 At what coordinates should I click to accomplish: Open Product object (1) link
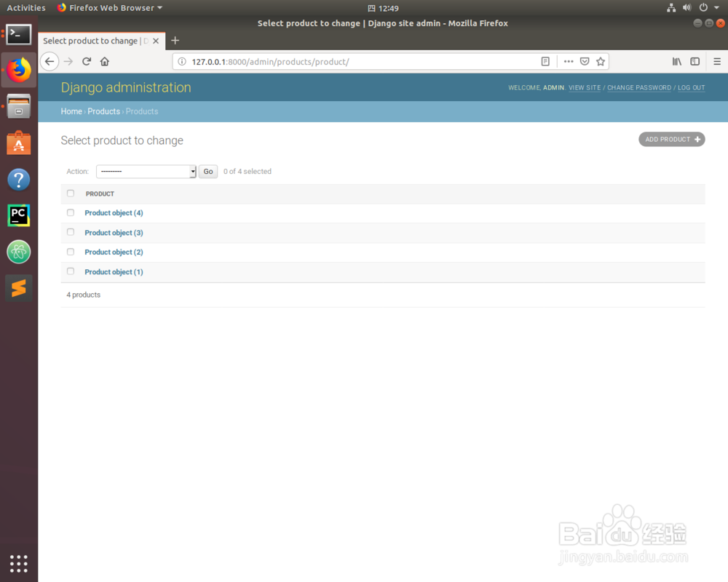pyautogui.click(x=114, y=272)
